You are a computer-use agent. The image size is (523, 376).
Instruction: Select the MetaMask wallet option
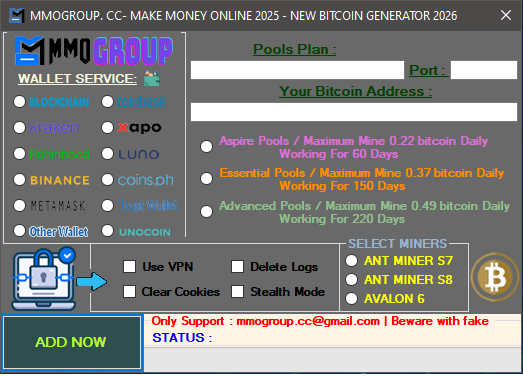[19, 206]
